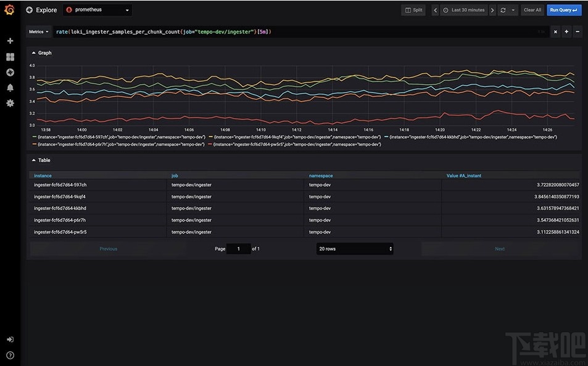
Task: Open the refresh interval dropdown arrow
Action: pyautogui.click(x=513, y=10)
